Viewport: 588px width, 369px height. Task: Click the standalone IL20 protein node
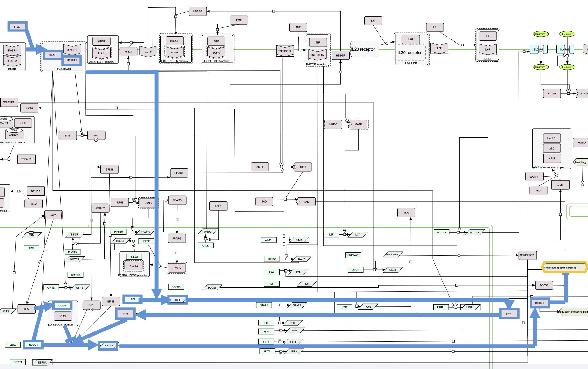tap(373, 21)
